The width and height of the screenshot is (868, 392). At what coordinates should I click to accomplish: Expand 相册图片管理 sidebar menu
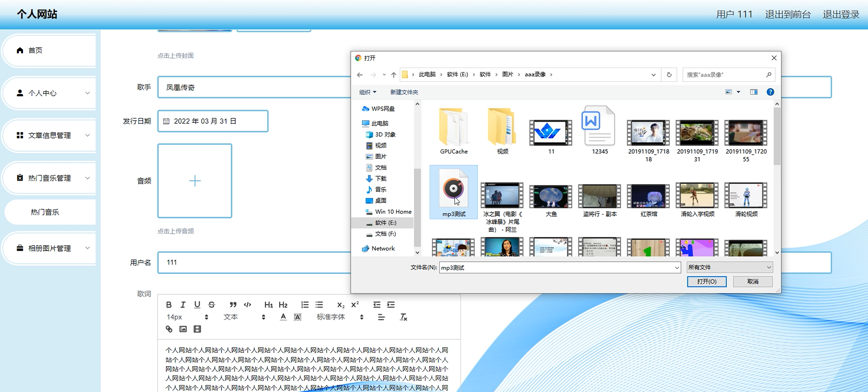[x=50, y=248]
